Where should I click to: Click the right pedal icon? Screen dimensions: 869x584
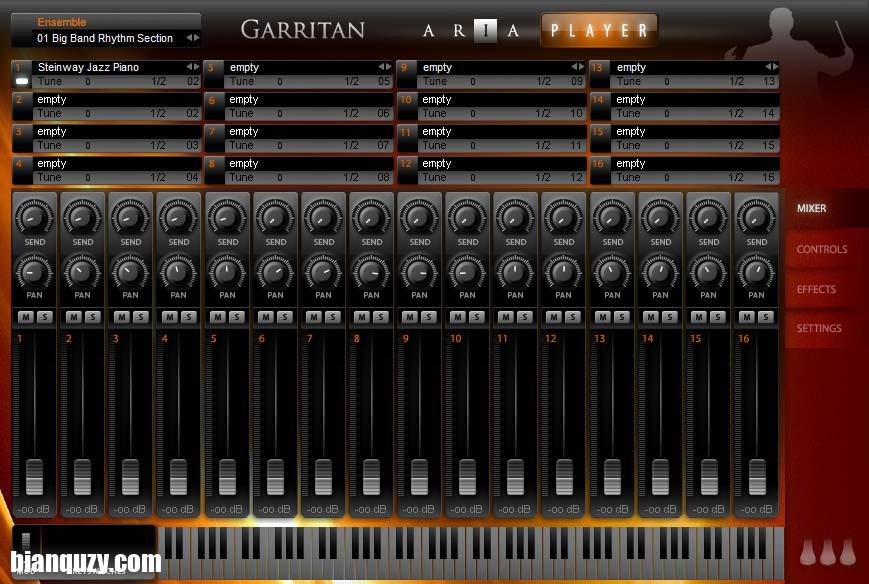point(848,551)
